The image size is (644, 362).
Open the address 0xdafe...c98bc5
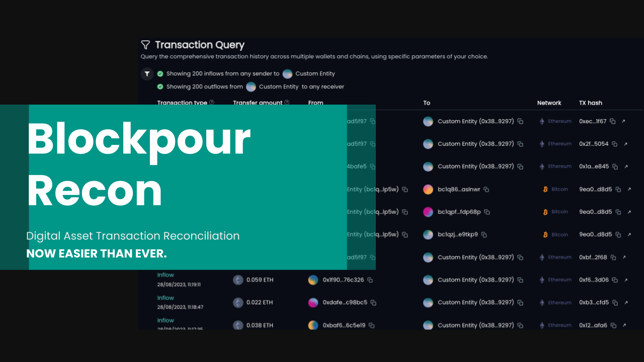(345, 303)
